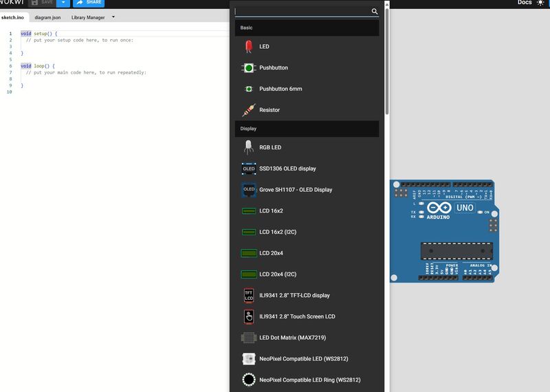
Task: Open the Save options dropdown arrow
Action: click(x=63, y=3)
